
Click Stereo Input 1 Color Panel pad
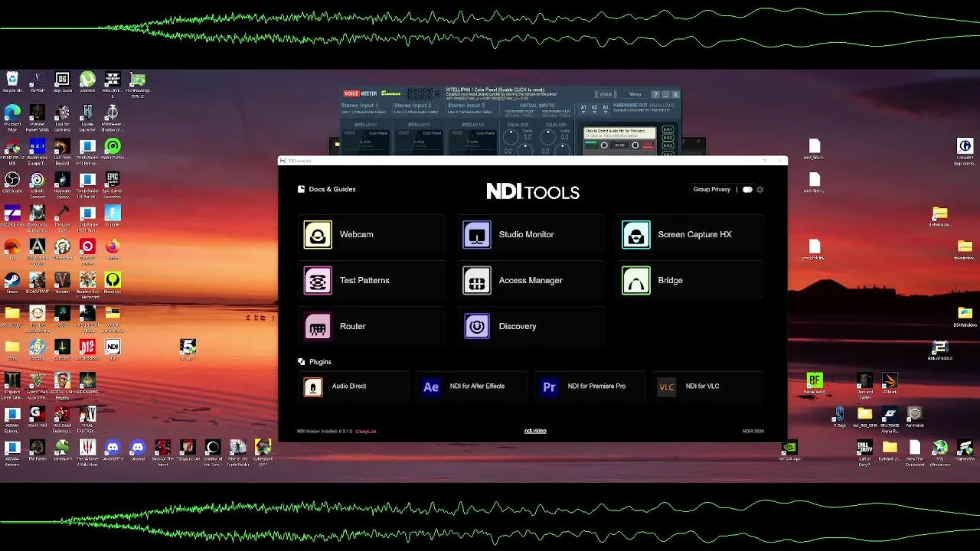point(365,143)
